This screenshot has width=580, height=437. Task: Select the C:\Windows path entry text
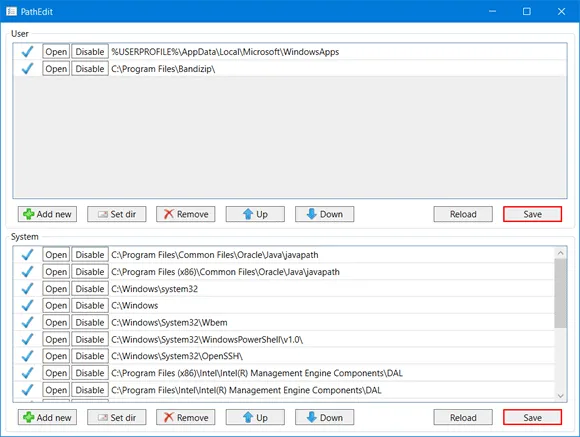point(135,306)
